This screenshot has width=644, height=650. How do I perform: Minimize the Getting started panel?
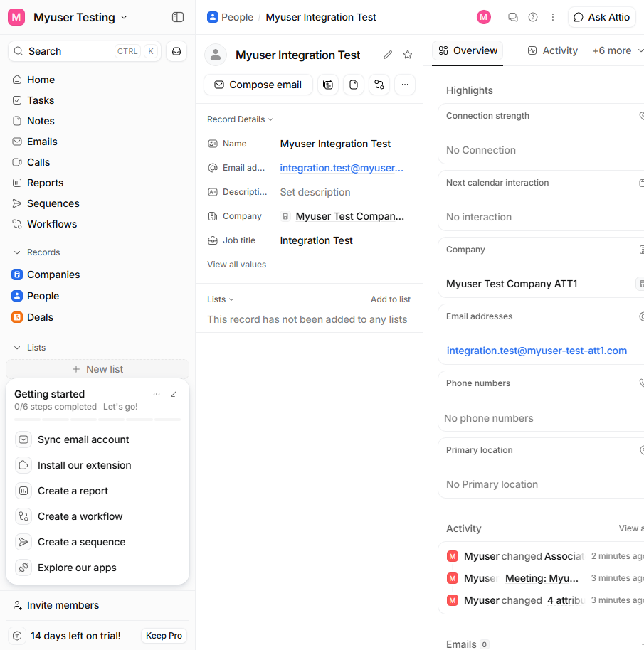pyautogui.click(x=174, y=394)
